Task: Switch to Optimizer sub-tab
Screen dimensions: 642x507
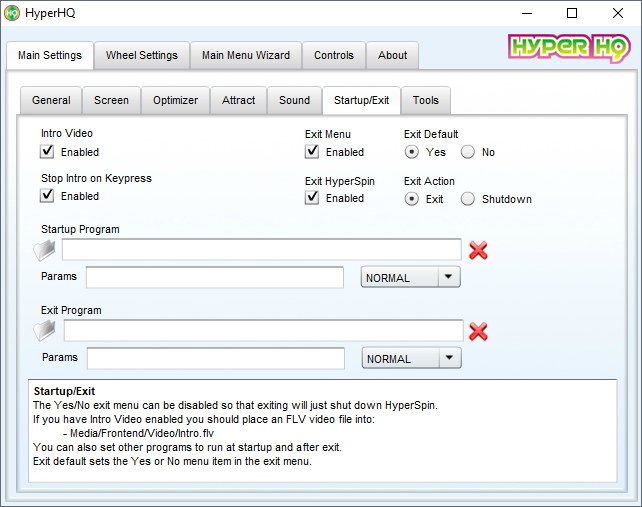Action: pos(175,100)
